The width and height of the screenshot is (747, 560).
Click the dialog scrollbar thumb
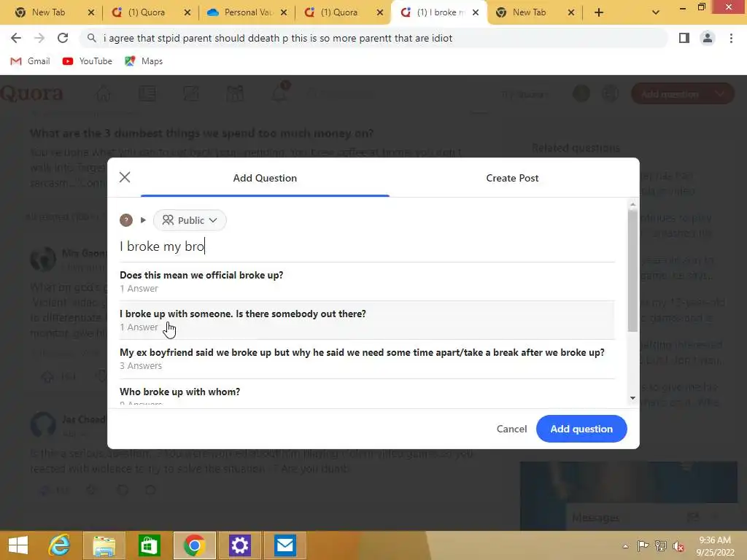632,271
